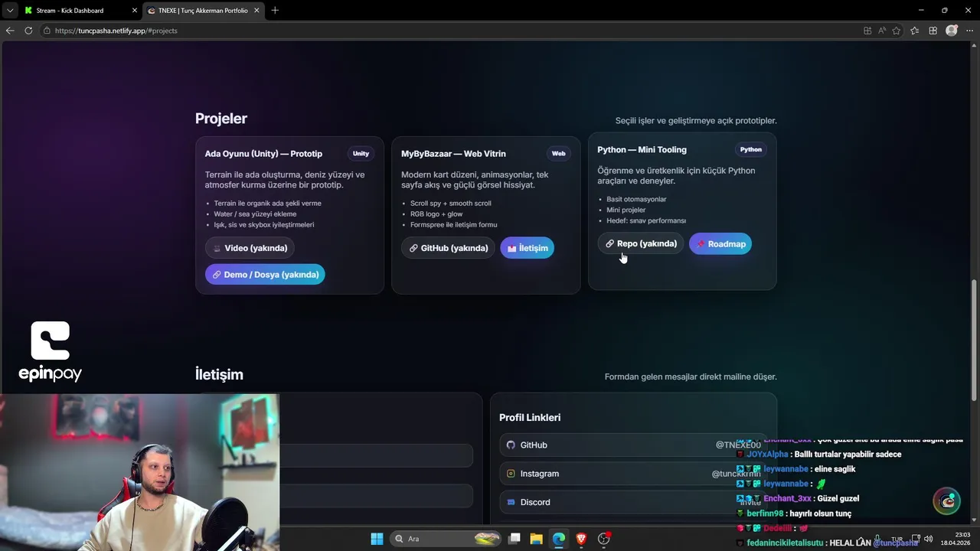Click Ada Oyunu (Unity) — Prototip title

[263, 154]
